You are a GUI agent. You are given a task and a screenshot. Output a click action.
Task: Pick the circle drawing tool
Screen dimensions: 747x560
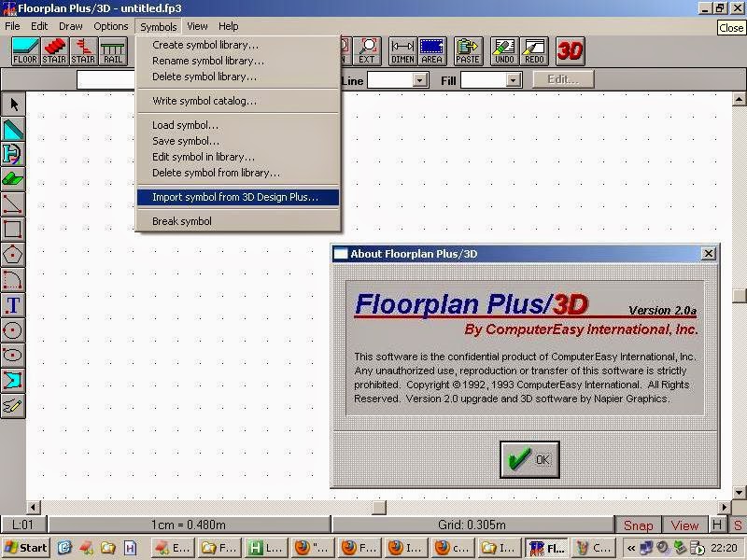13,330
